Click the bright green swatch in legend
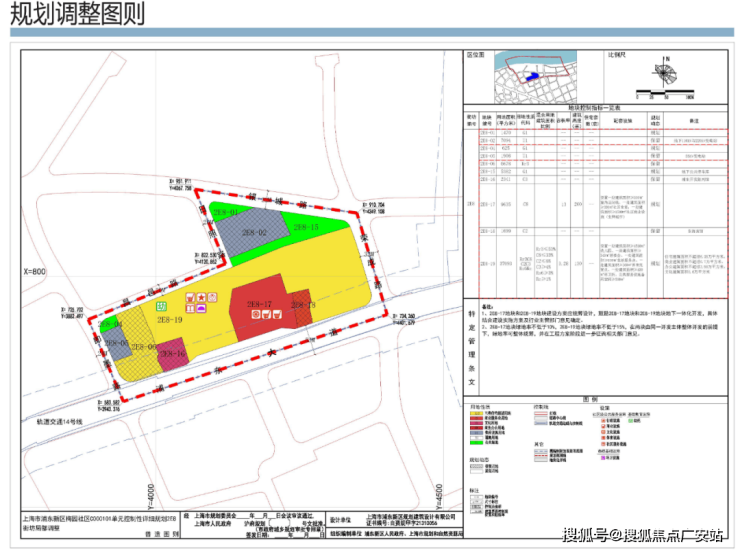 point(477,442)
